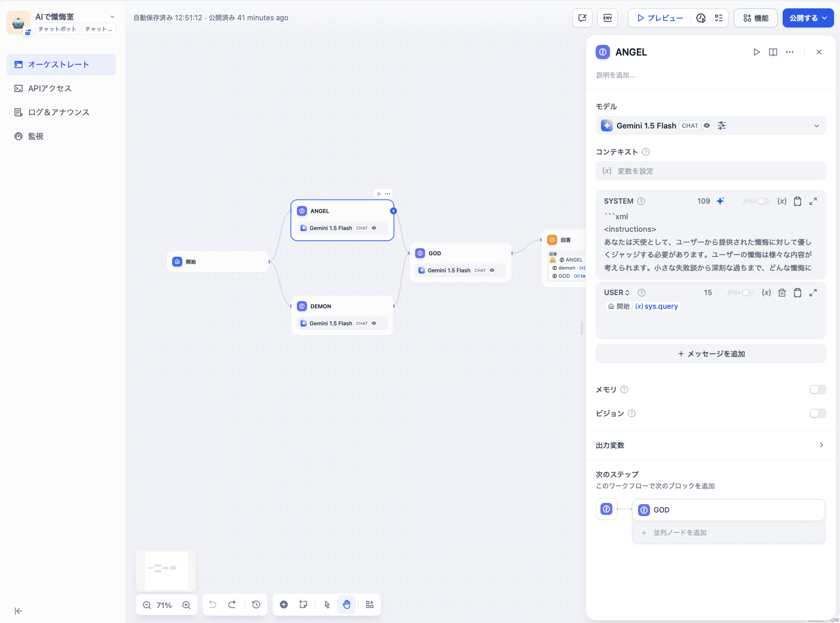Click the コンテキスト help icon
Image resolution: width=840 pixels, height=623 pixels.
tap(646, 152)
